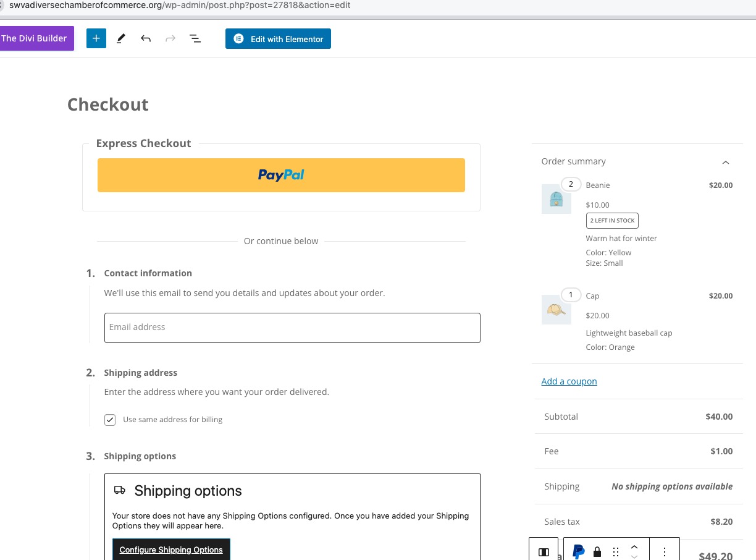Viewport: 756px width, 560px height.
Task: Click the step 3 Shipping options heading
Action: (140, 456)
